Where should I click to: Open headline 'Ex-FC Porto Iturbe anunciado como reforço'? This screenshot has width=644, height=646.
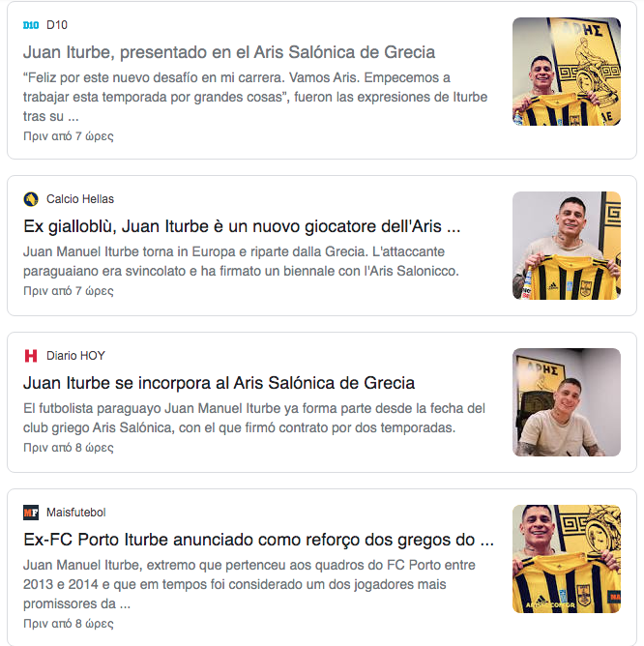click(x=258, y=540)
